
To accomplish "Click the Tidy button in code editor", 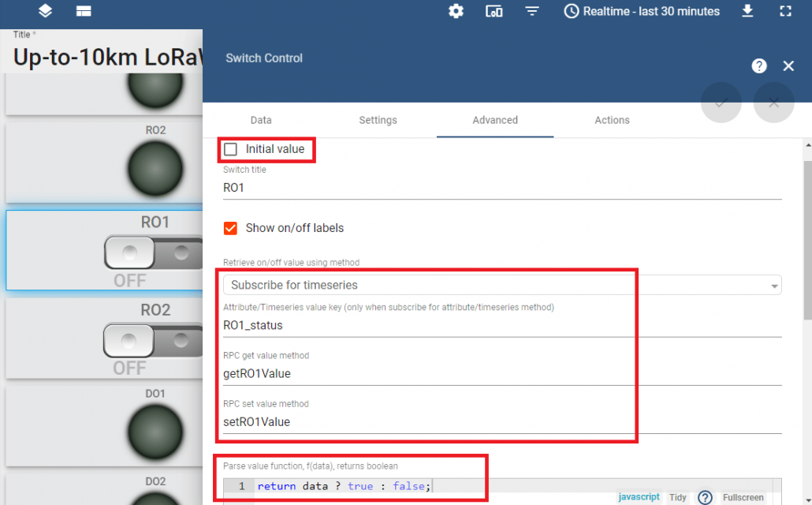I will pos(677,498).
